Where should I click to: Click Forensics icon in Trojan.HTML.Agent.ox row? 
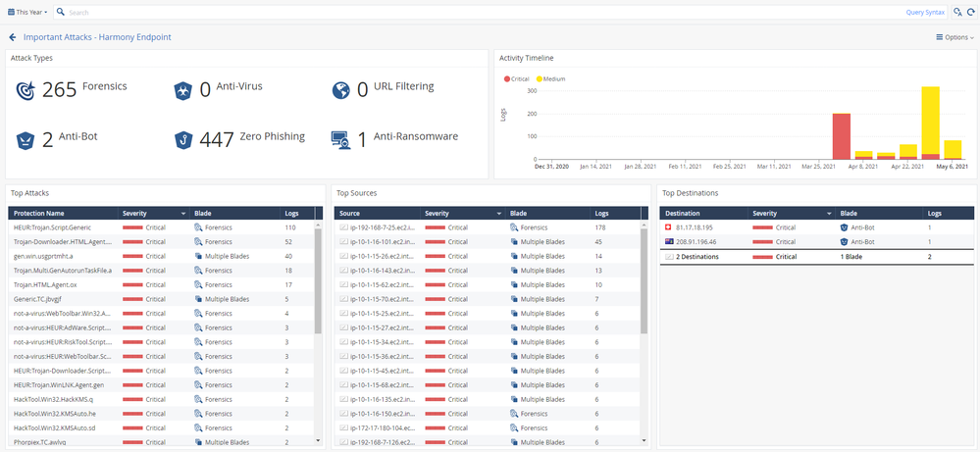198,284
